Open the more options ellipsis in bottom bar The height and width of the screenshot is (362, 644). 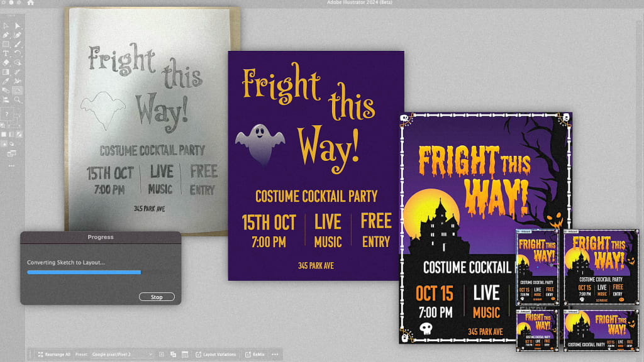point(275,354)
